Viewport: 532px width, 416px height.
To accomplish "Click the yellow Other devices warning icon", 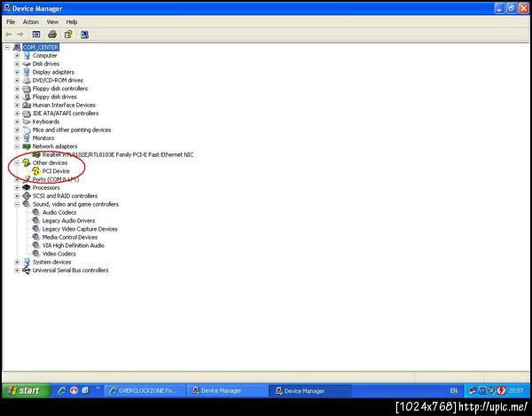I will (x=27, y=163).
